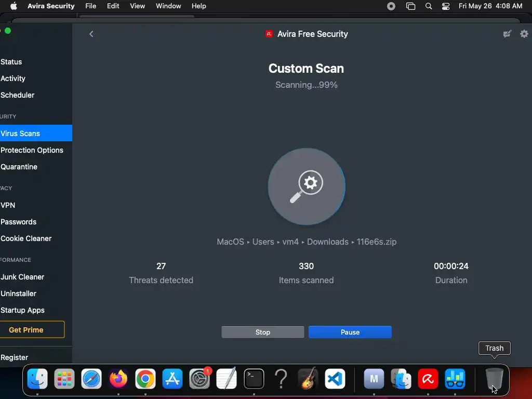This screenshot has height=399, width=532.
Task: Open the blue glasses chart app in dock
Action: pos(455,379)
